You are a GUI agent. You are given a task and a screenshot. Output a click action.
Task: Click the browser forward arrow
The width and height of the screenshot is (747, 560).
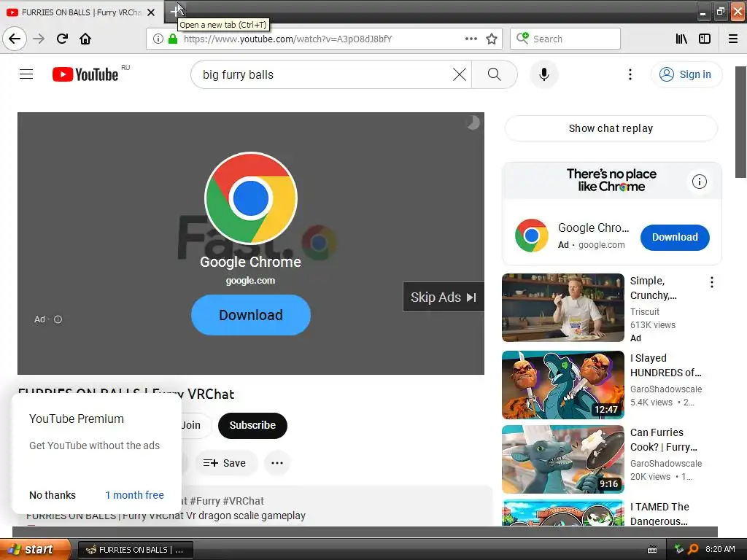[x=39, y=39]
